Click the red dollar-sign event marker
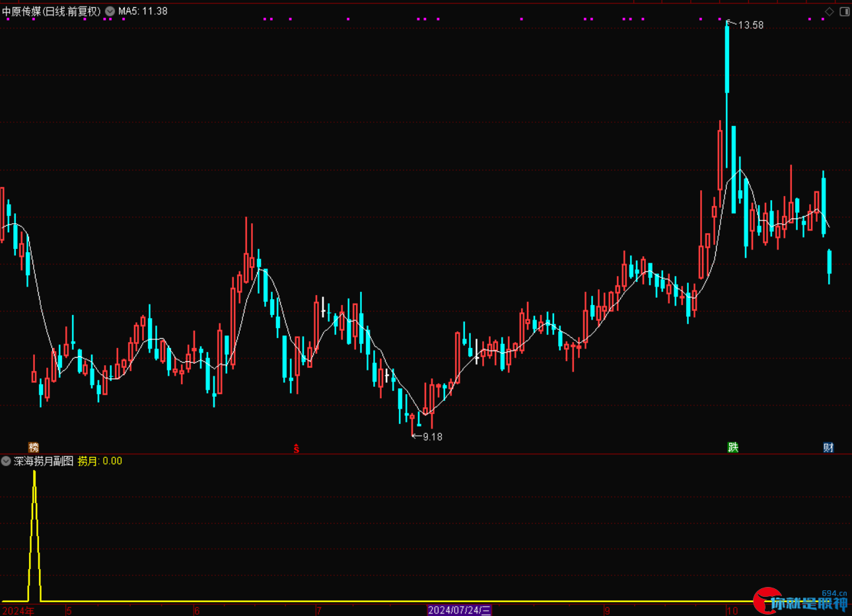This screenshot has height=616, width=852. (x=297, y=448)
